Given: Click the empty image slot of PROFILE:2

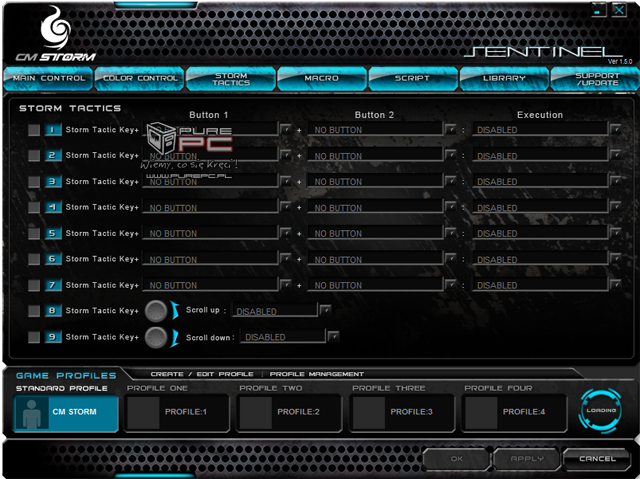Looking at the screenshot, I should click(x=256, y=412).
